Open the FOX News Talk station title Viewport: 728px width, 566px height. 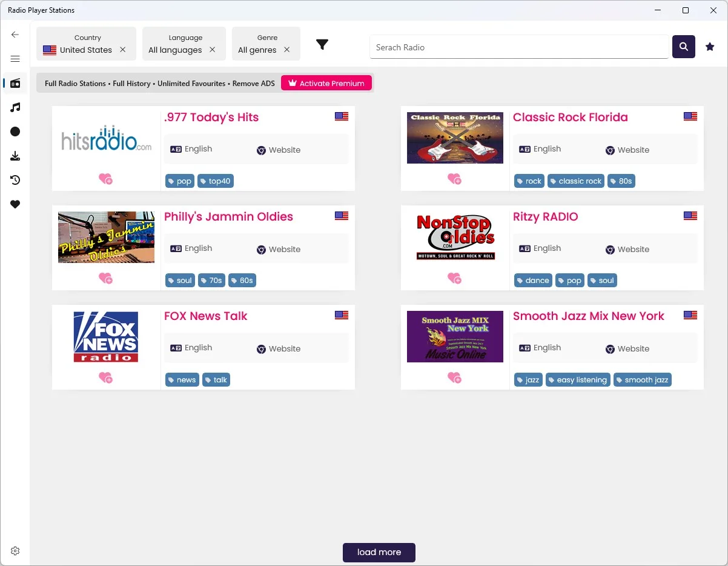(205, 316)
